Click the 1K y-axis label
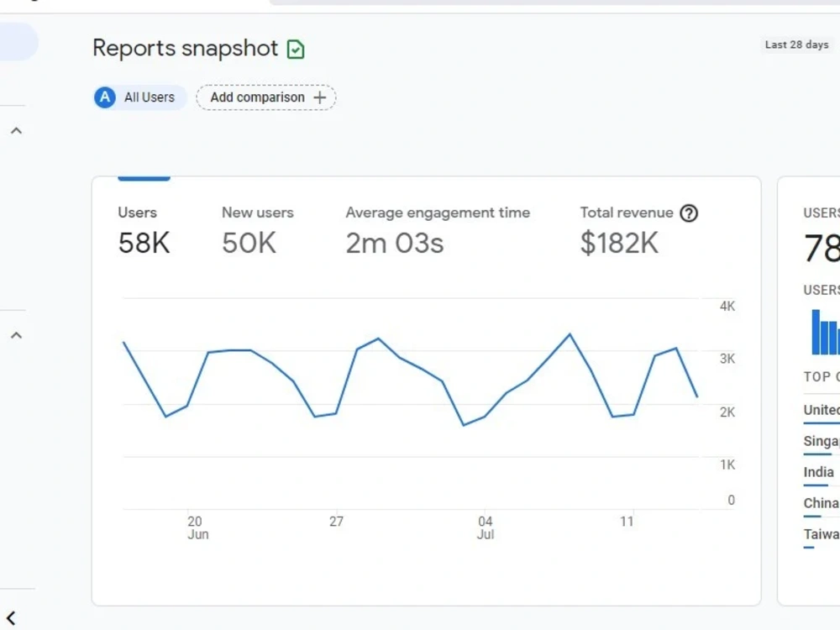The width and height of the screenshot is (840, 630). point(727,465)
